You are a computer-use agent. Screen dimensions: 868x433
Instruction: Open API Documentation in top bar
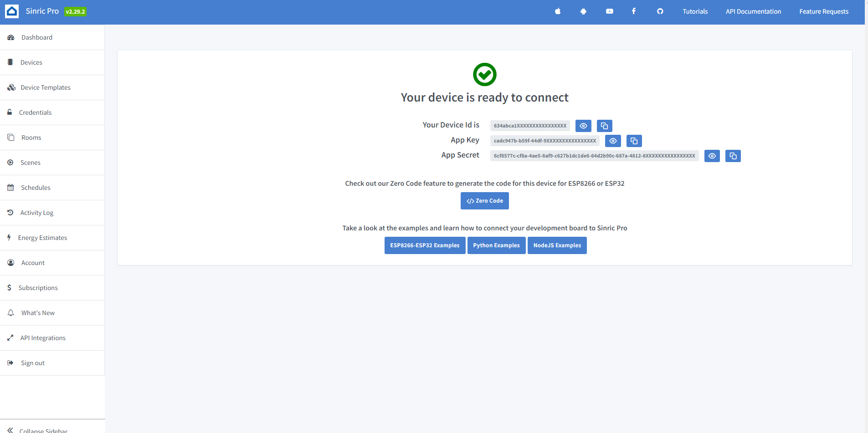click(x=753, y=11)
